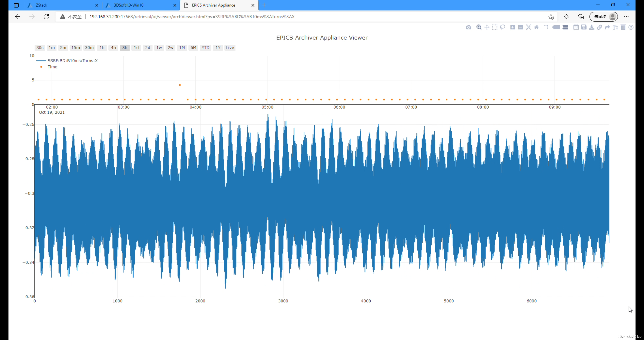Click the Zoom In plus icon
The image size is (644, 340).
pyautogui.click(x=513, y=27)
